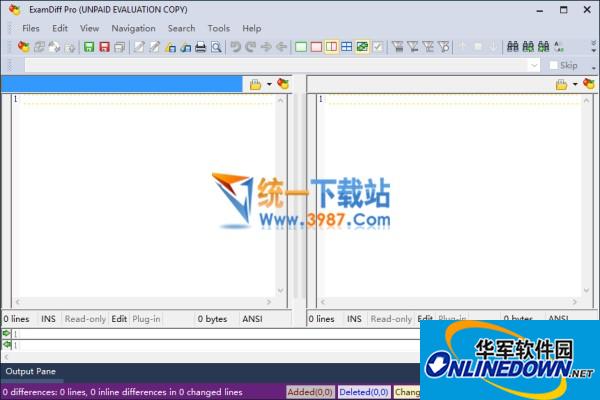Toggle the highlighted split-pane view button
This screenshot has height=400, width=600.
(331, 47)
